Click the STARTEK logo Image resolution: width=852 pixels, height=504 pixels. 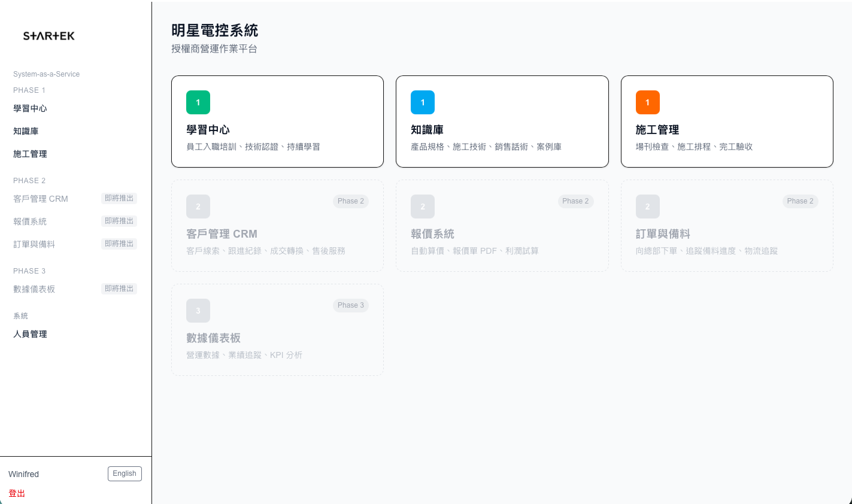(48, 36)
